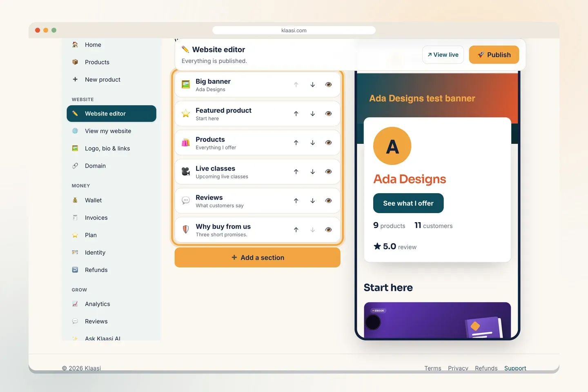
Task: Open Invoices in the sidebar
Action: click(111, 218)
